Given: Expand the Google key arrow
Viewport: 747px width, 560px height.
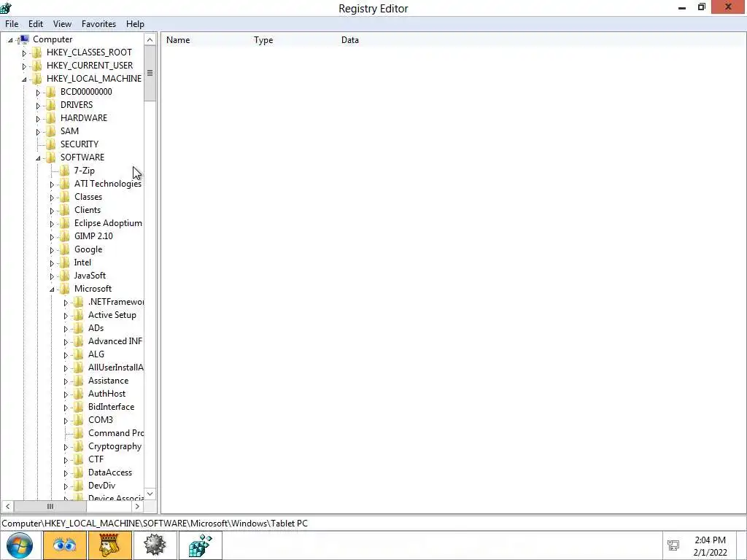Looking at the screenshot, I should coord(52,250).
